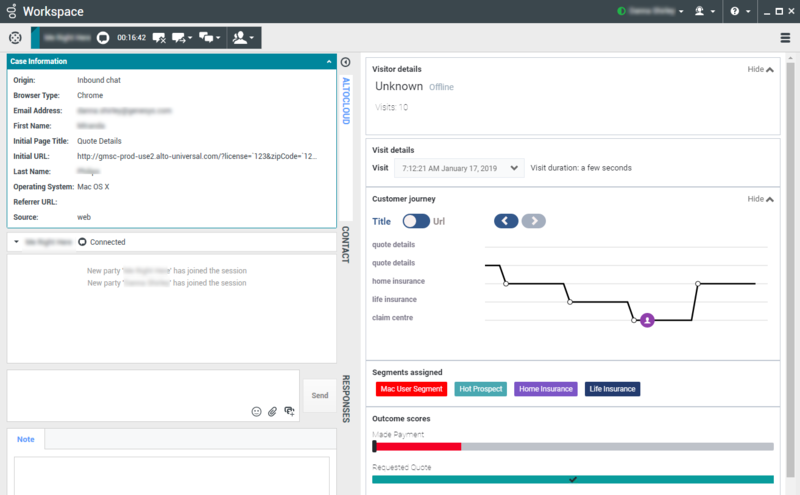Image resolution: width=800 pixels, height=495 pixels.
Task: Click the Home Insurance segment tag
Action: (546, 389)
